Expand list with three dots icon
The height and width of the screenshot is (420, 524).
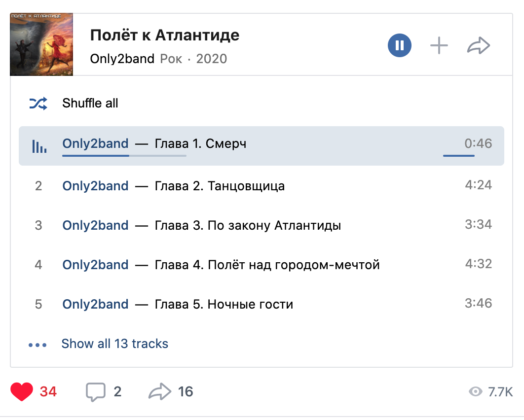(x=37, y=345)
